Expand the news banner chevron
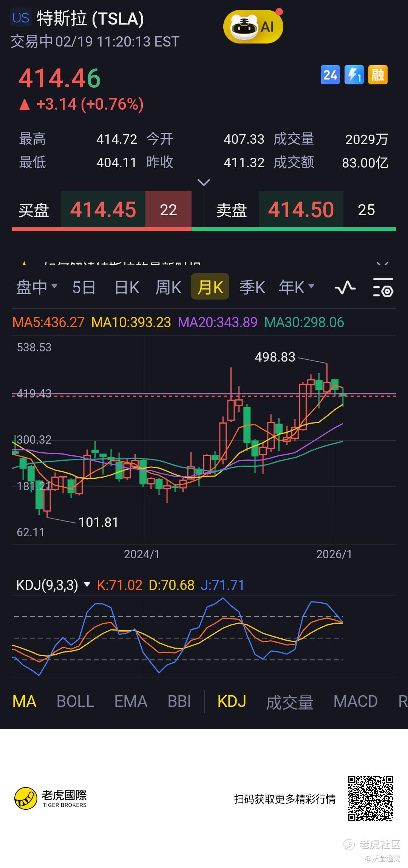Image resolution: width=408 pixels, height=868 pixels. (382, 264)
